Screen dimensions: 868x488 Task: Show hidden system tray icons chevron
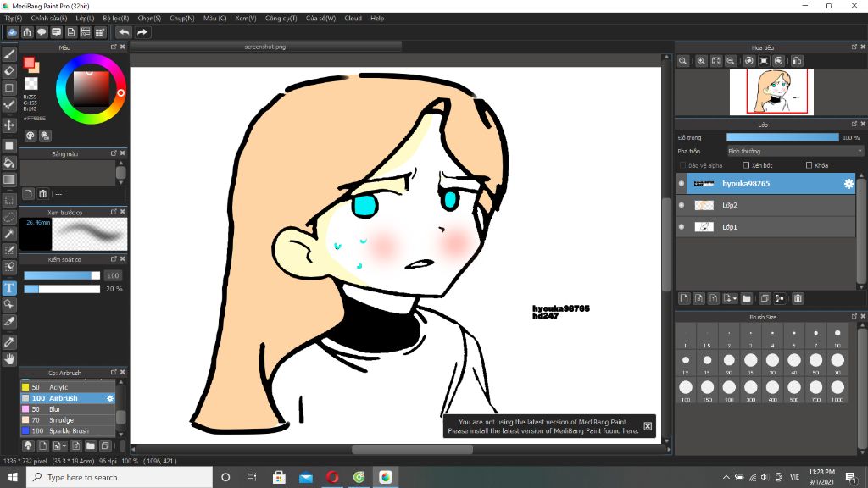click(726, 477)
